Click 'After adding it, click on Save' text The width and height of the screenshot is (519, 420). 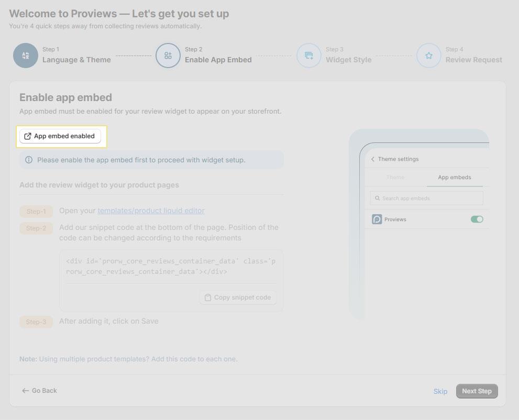[108, 321]
